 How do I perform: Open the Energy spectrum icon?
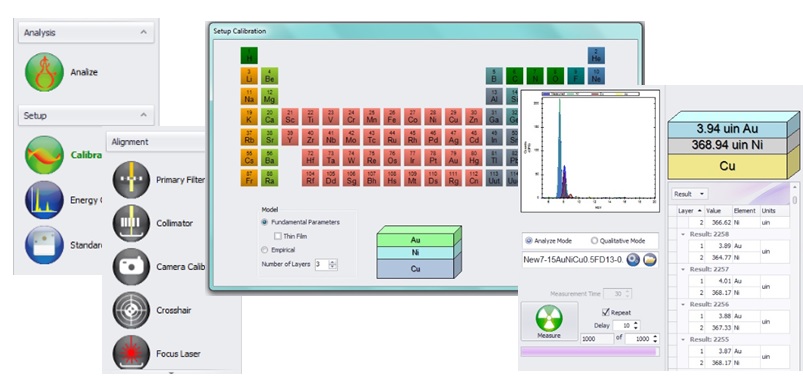click(x=45, y=200)
